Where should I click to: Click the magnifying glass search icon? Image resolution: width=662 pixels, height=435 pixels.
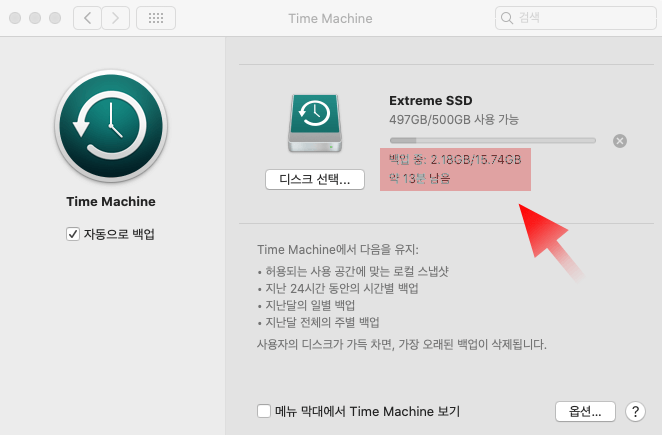[507, 18]
